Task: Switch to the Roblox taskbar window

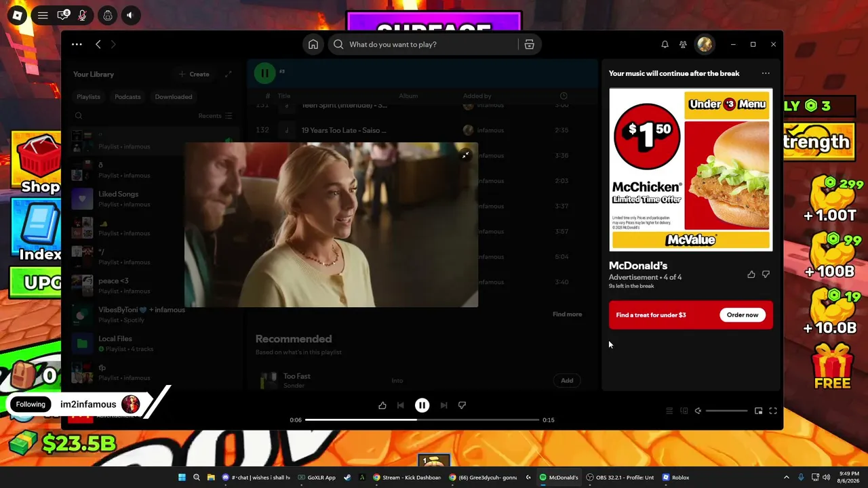Action: tap(676, 477)
